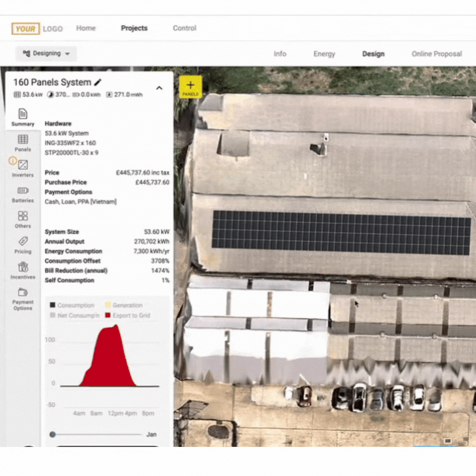
Task: Open Payment Options in the sidebar
Action: tap(23, 299)
